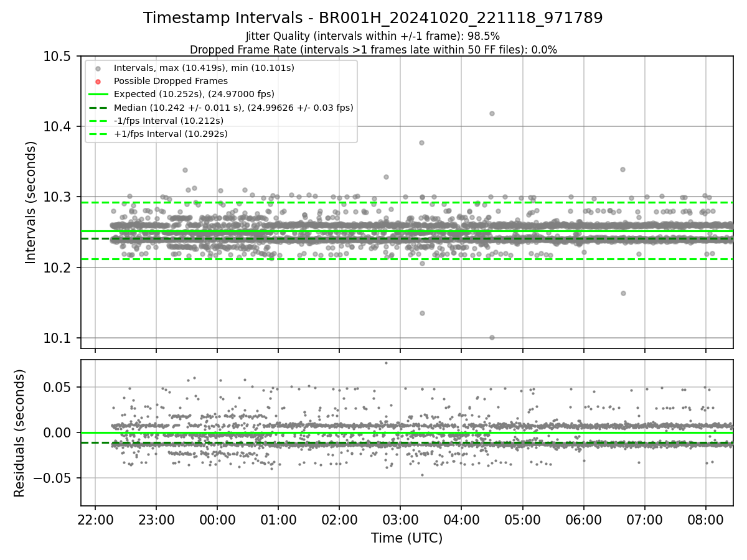Click the gray dot marker in Intervals legend
Image resolution: width=747 pixels, height=560 pixels.
point(98,68)
